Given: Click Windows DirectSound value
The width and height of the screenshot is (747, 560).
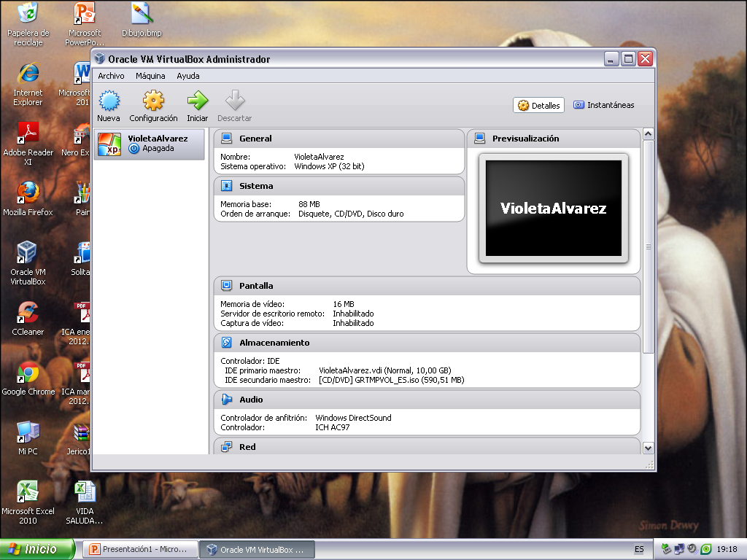Looking at the screenshot, I should 354,418.
